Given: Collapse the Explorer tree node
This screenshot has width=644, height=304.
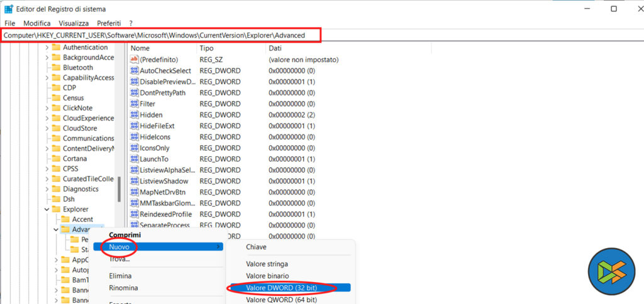Looking at the screenshot, I should [47, 209].
